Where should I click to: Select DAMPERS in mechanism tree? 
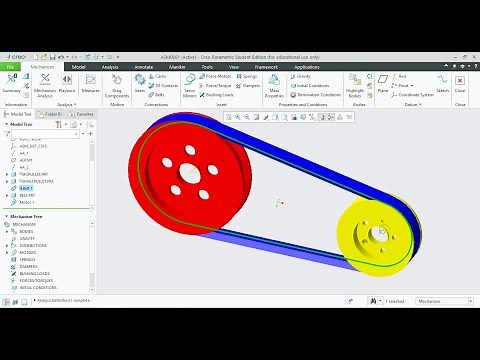point(28,266)
